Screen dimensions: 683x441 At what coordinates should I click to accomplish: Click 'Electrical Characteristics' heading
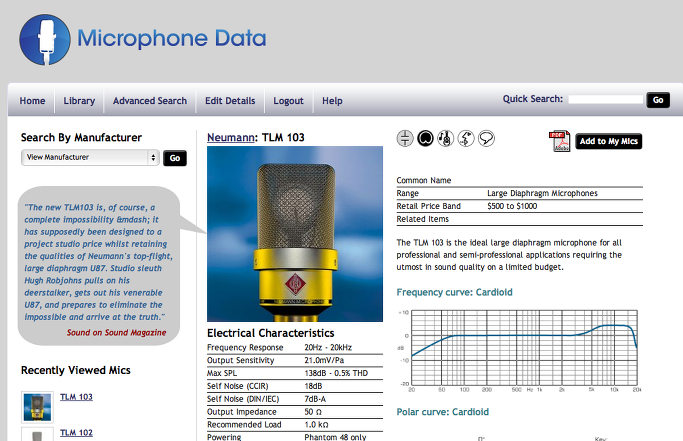click(270, 333)
